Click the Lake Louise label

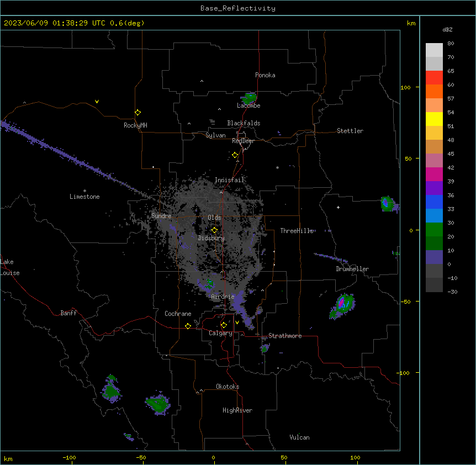pos(10,267)
